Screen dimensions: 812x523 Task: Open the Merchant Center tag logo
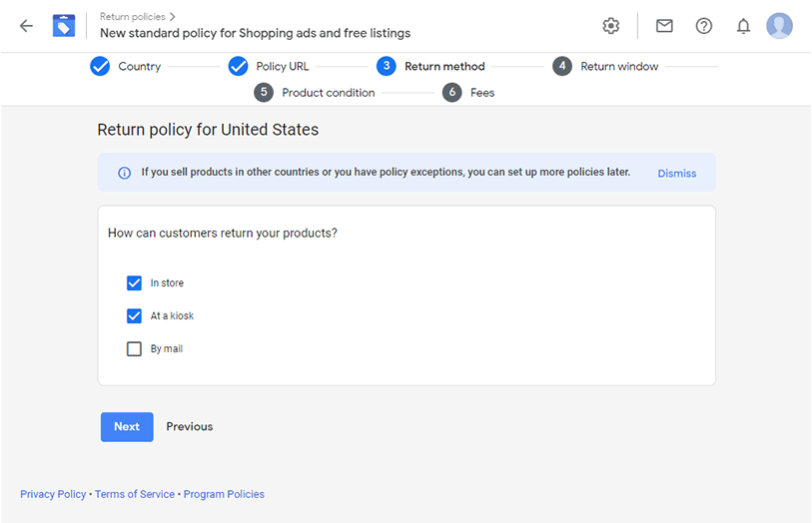tap(64, 26)
